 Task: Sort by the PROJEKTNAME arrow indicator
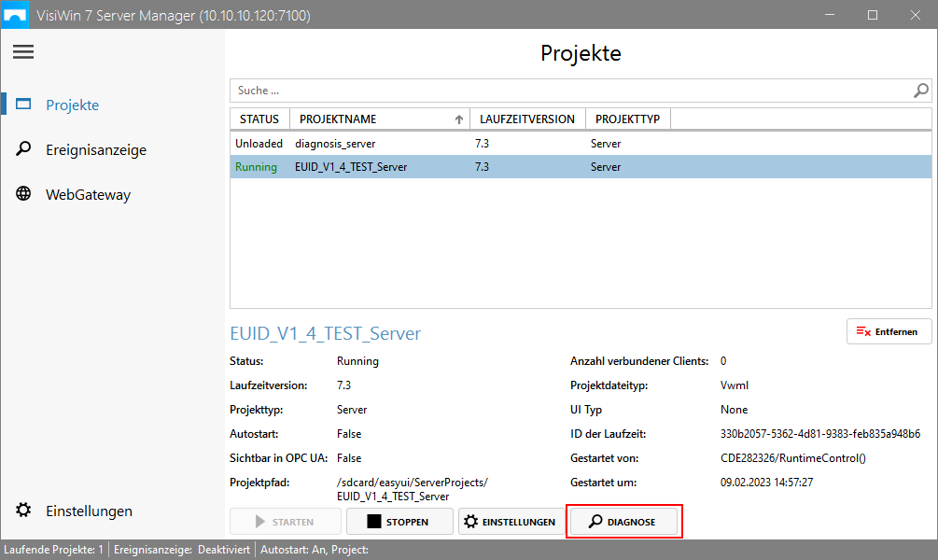(458, 119)
